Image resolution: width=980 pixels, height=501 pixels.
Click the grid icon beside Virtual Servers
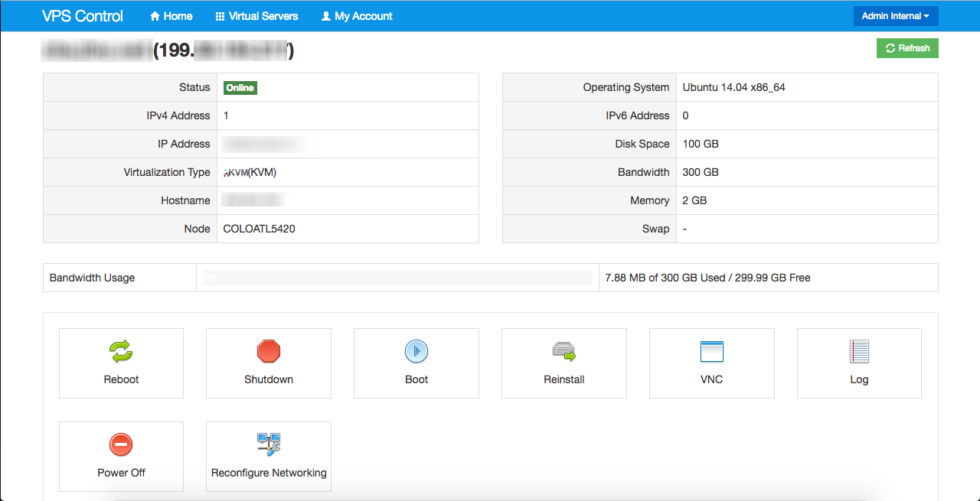[220, 16]
